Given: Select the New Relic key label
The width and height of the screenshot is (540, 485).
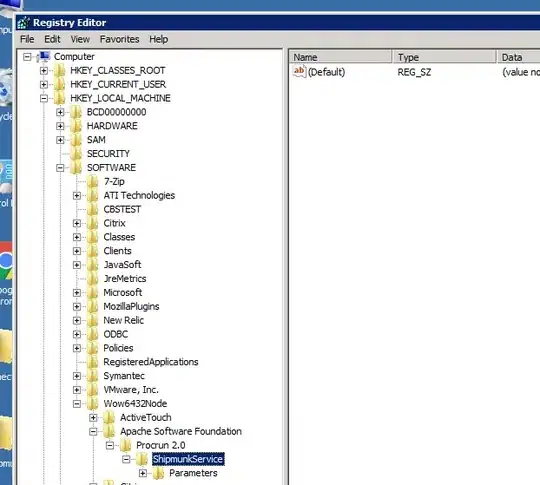Looking at the screenshot, I should (124, 320).
